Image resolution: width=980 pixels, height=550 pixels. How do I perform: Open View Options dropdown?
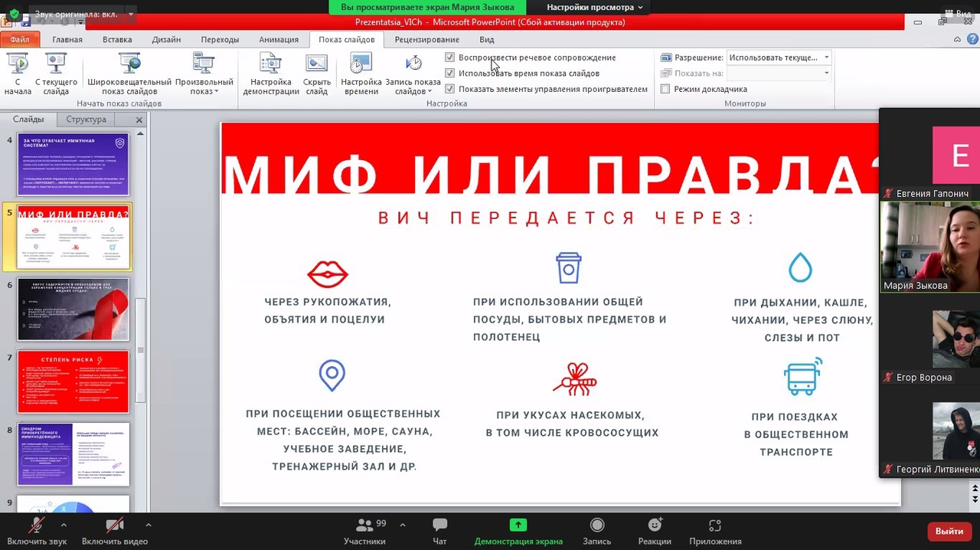pos(595,8)
